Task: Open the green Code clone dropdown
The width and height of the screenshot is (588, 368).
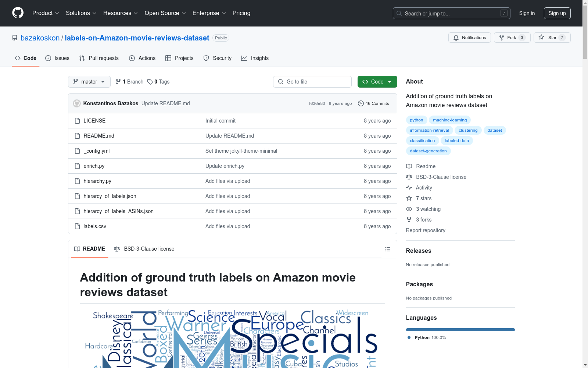Action: point(377,82)
